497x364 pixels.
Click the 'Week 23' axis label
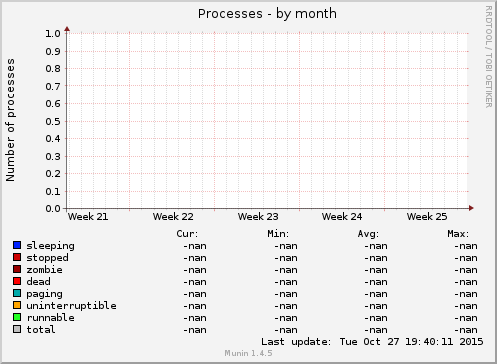click(x=258, y=217)
